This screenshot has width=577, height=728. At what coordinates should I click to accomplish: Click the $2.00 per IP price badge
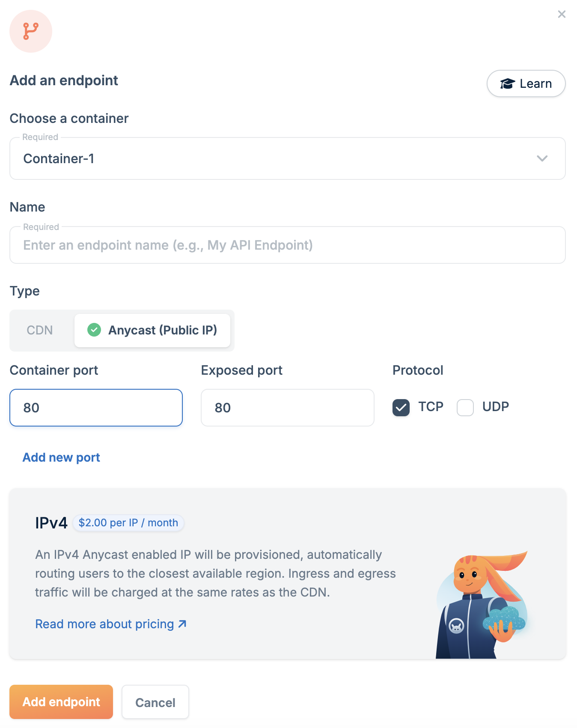pos(128,523)
